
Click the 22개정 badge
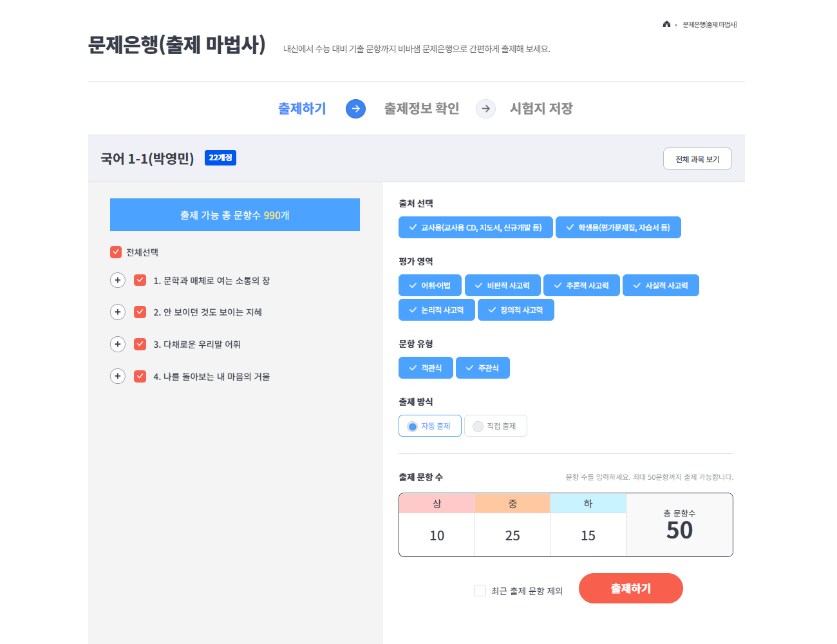220,158
